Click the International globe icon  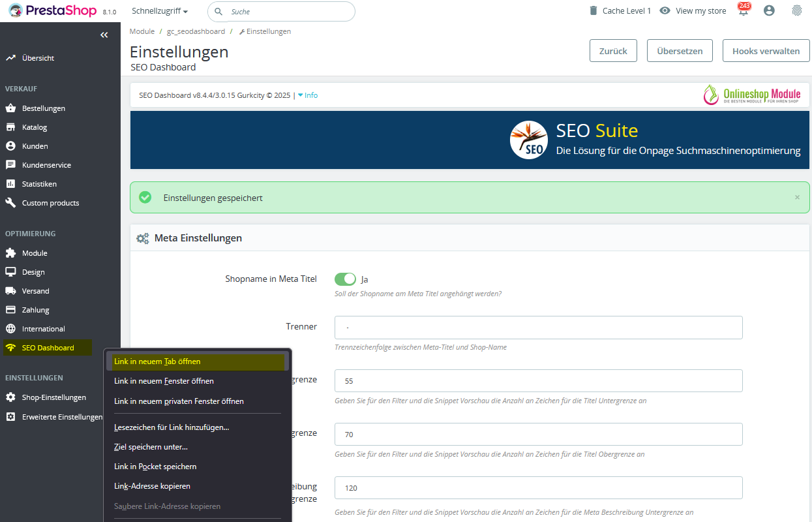click(10, 329)
